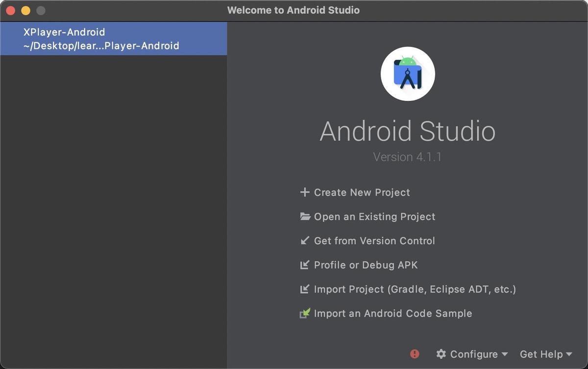Click the ~/Desktop/lear...Player-Android project path
Screen dimensions: 588x369
click(x=101, y=46)
